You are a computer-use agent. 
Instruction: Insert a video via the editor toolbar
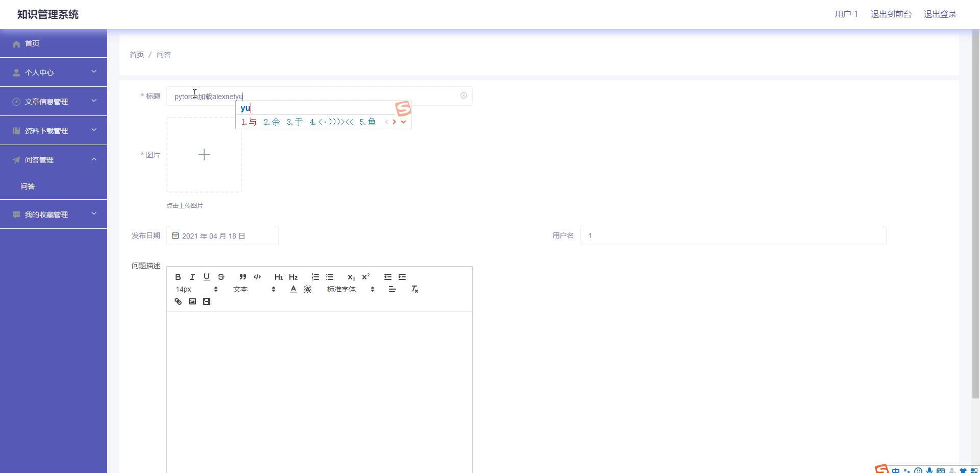point(207,301)
